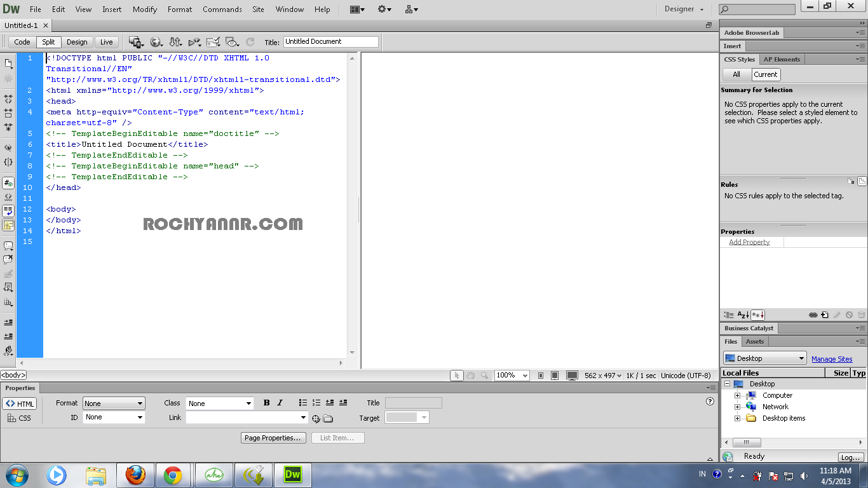Screen dimensions: 868x488
Task: Click the Add Property link
Action: (749, 242)
